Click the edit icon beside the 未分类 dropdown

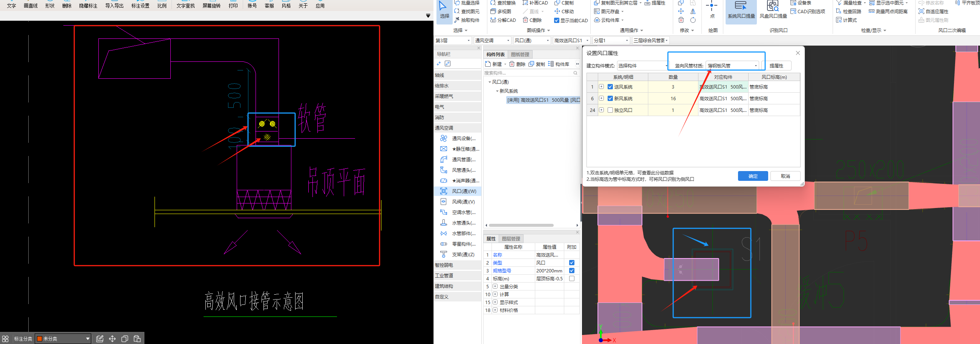click(x=100, y=339)
